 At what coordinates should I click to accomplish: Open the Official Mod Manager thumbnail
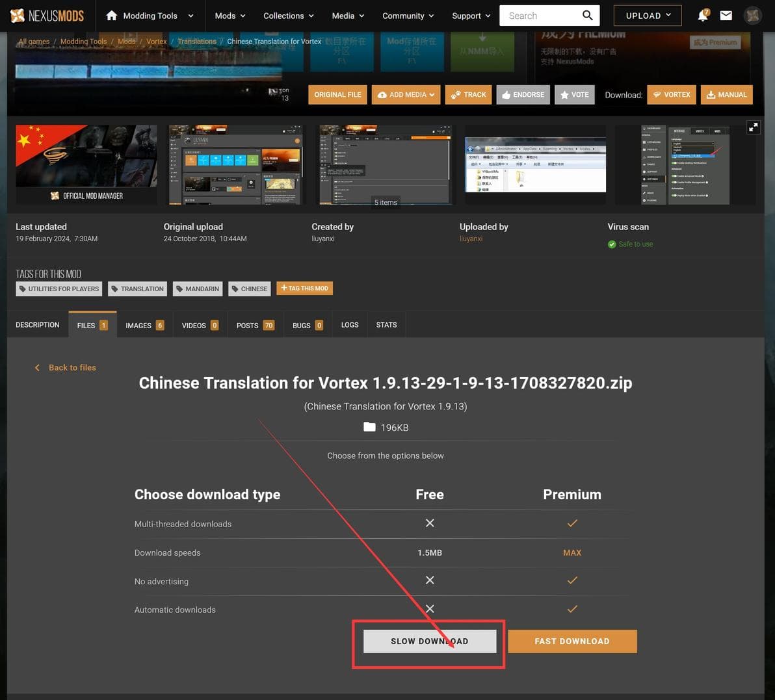tap(86, 164)
